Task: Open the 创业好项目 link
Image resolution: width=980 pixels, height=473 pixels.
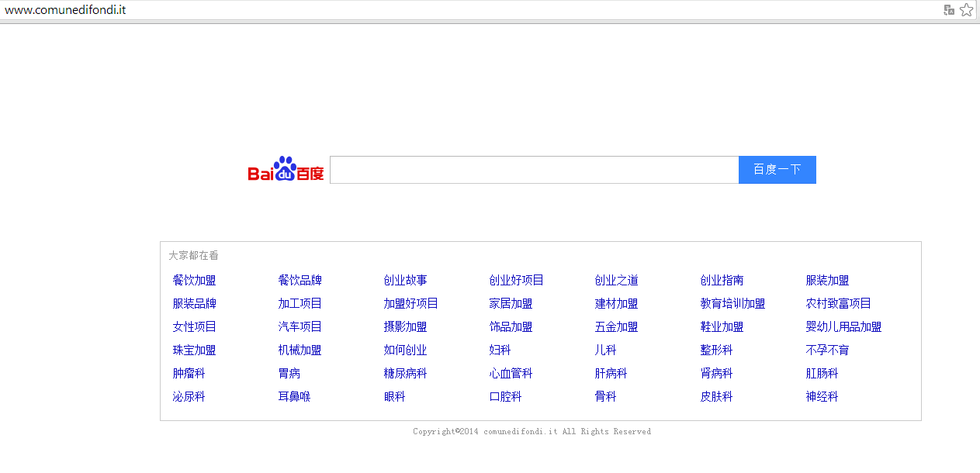Action: tap(517, 281)
